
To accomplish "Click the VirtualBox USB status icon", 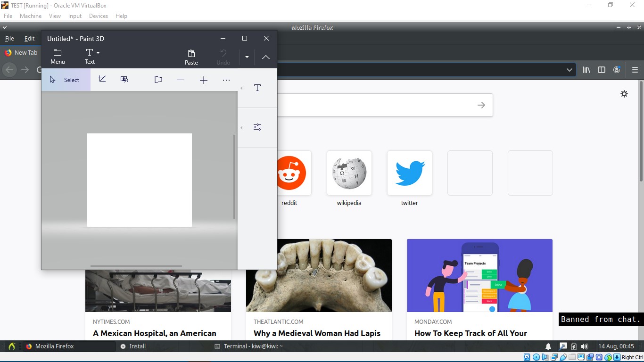I will [563, 357].
